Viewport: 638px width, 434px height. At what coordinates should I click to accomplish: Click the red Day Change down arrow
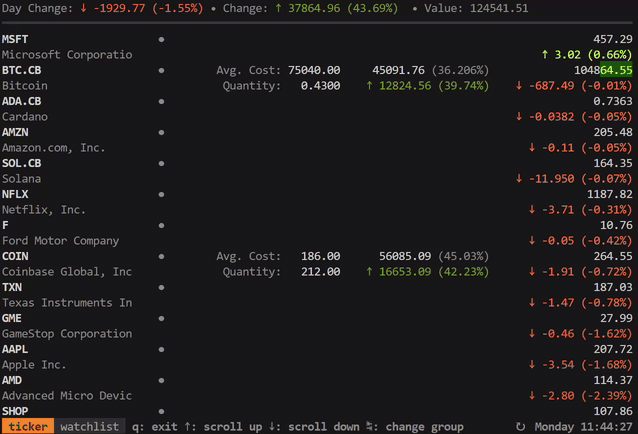click(83, 8)
